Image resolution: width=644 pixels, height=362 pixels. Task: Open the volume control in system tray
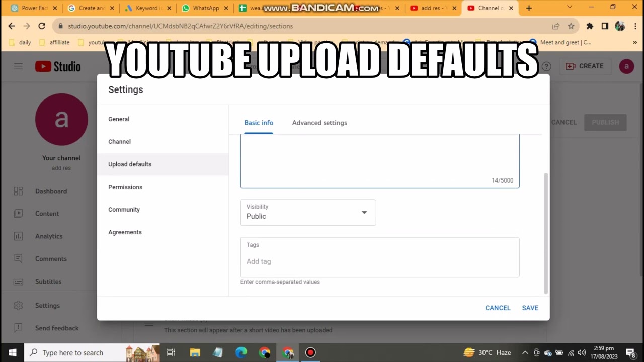(582, 352)
